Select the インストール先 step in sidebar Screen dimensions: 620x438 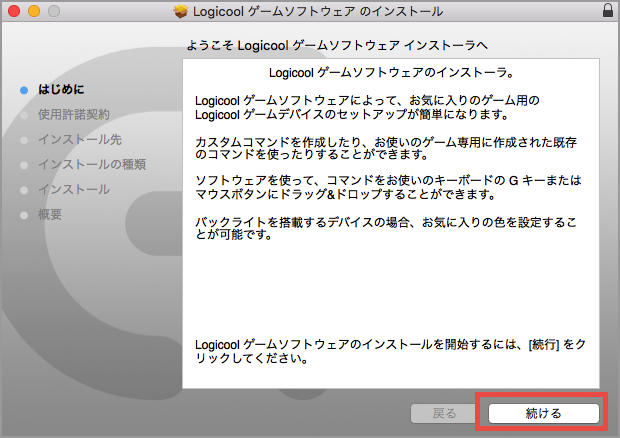tap(80, 139)
